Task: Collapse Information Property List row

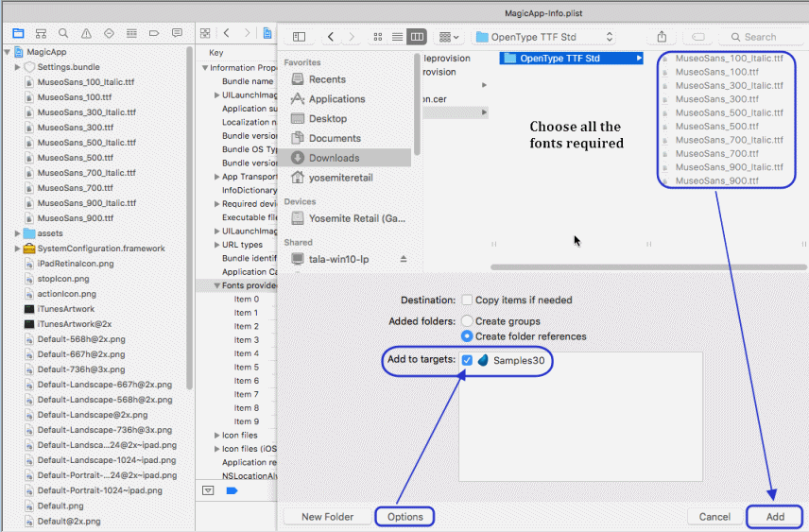Action: click(205, 68)
